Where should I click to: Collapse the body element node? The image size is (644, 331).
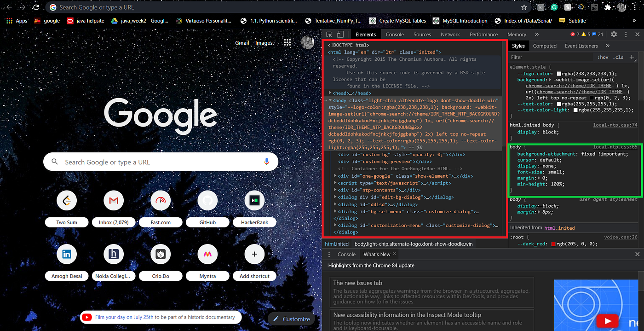tap(330, 100)
